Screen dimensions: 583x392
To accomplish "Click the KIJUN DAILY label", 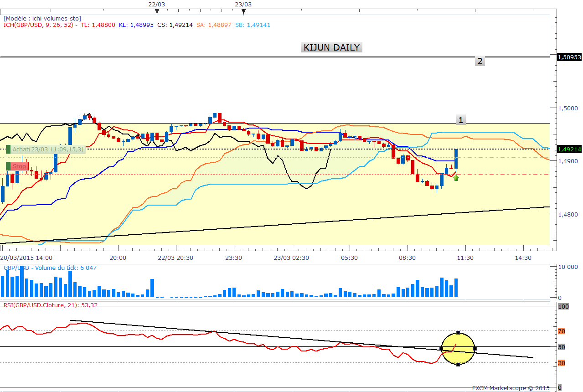I will pos(331,47).
